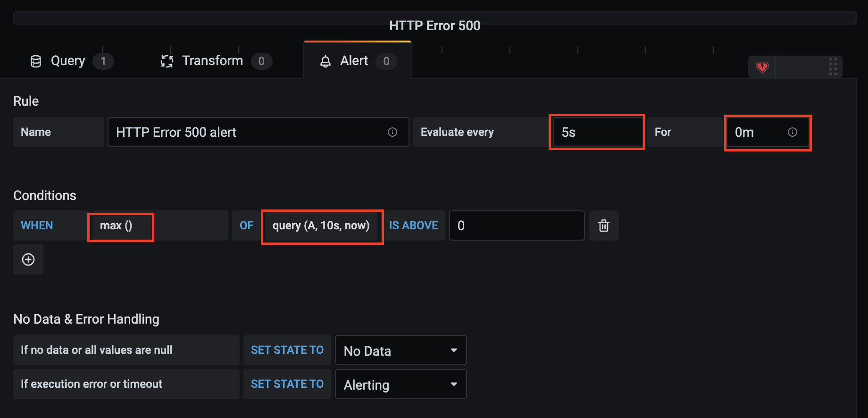The height and width of the screenshot is (418, 868).
Task: Click the WHEN condition operator
Action: click(37, 226)
